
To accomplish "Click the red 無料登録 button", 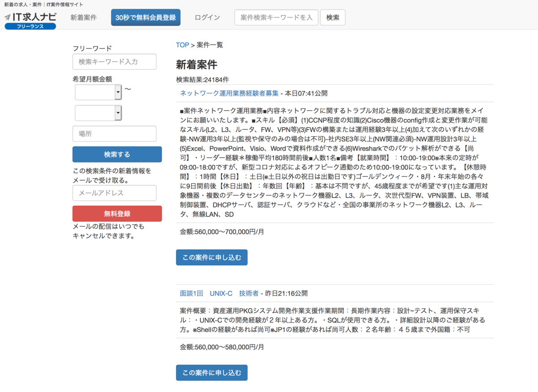I will click(x=117, y=214).
